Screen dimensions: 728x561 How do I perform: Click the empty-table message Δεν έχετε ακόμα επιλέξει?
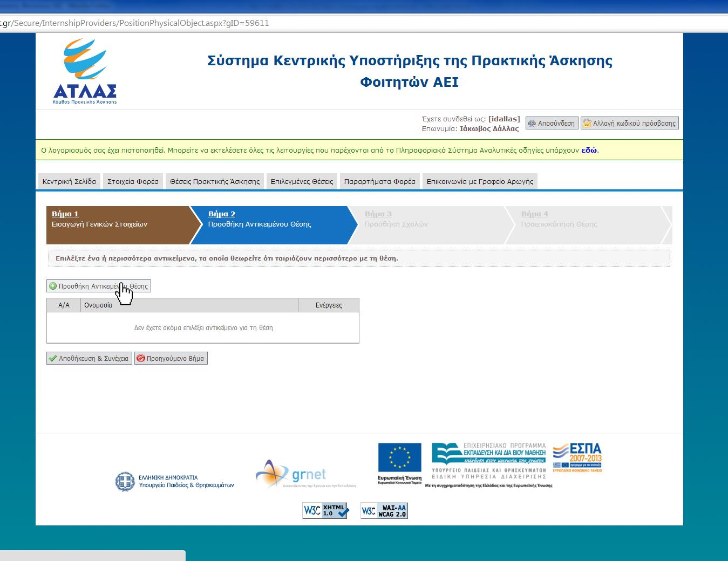(x=203, y=328)
